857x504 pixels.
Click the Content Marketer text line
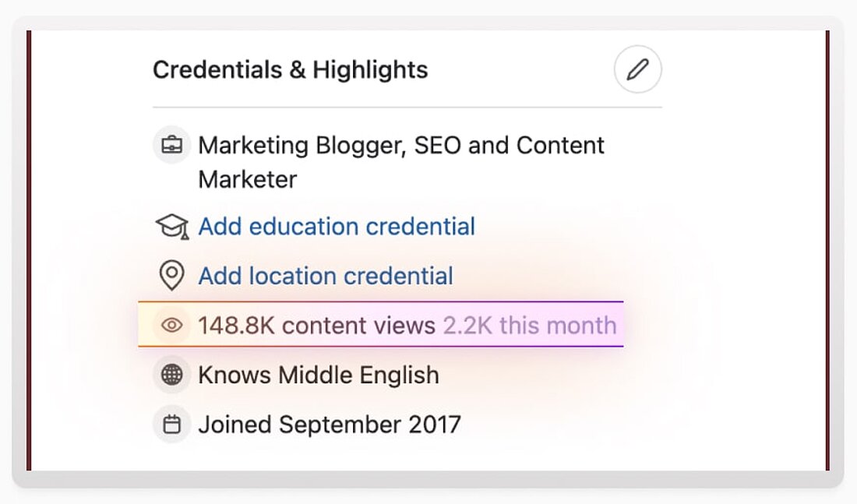click(248, 179)
